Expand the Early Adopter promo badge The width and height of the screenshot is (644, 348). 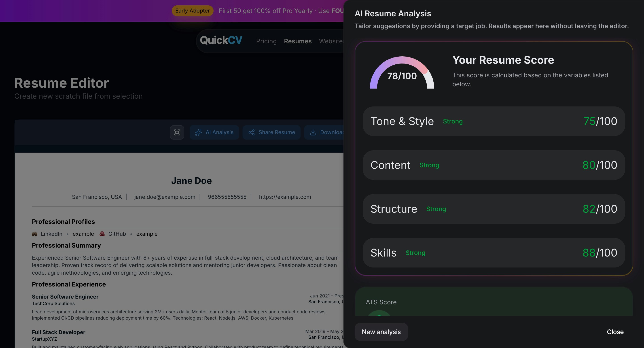coord(193,11)
